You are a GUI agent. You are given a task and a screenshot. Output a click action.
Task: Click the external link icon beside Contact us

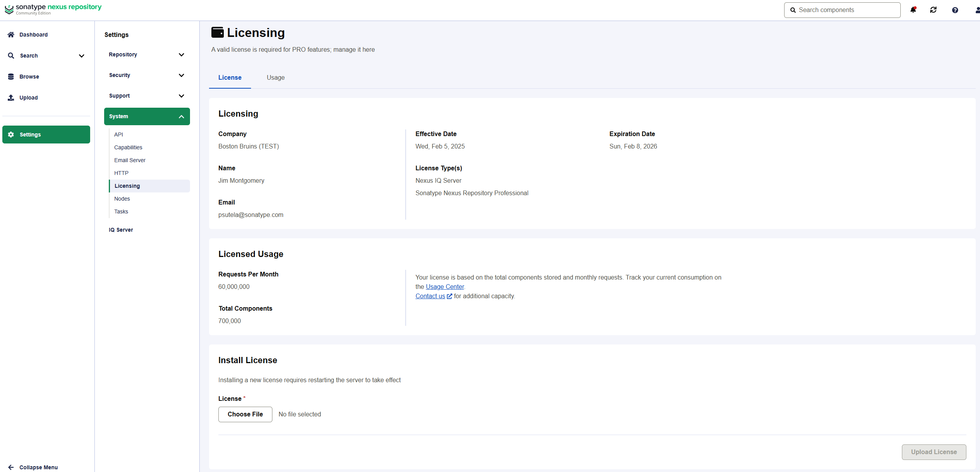point(450,296)
